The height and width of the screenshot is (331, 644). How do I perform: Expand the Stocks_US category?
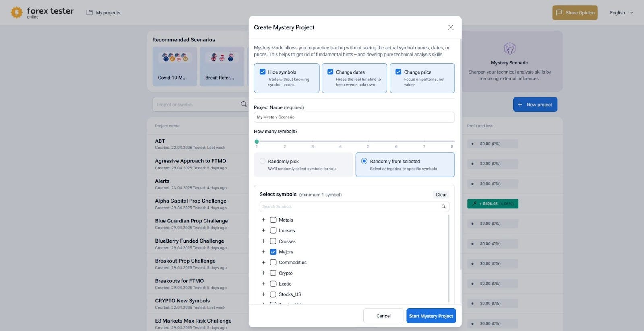263,294
